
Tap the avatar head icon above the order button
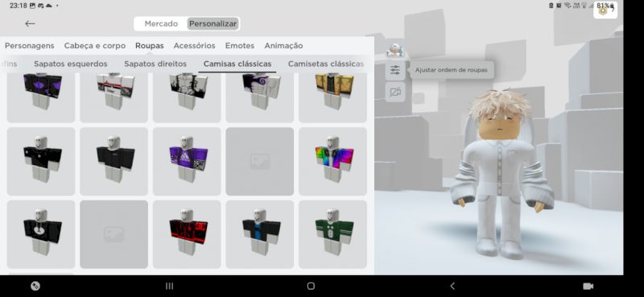click(x=395, y=51)
